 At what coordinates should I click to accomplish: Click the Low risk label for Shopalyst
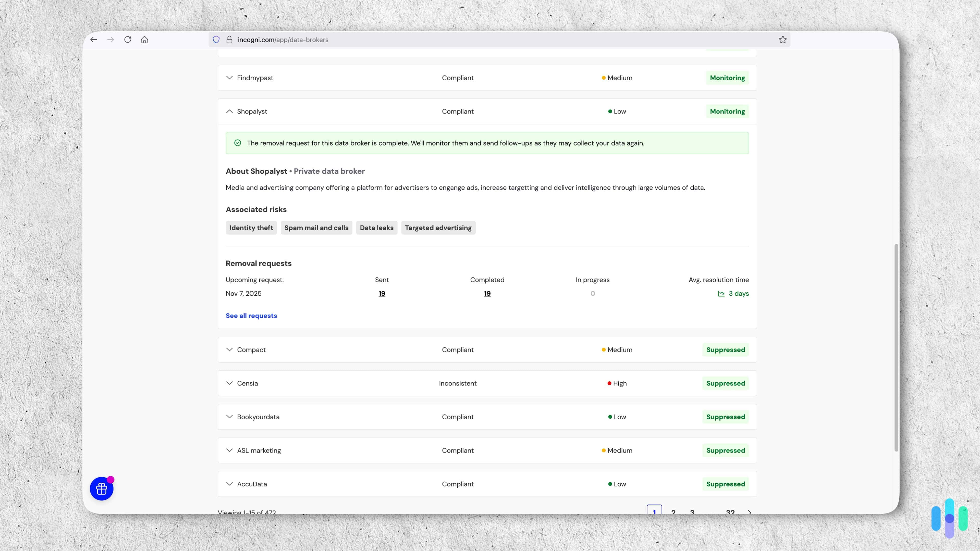pos(617,111)
